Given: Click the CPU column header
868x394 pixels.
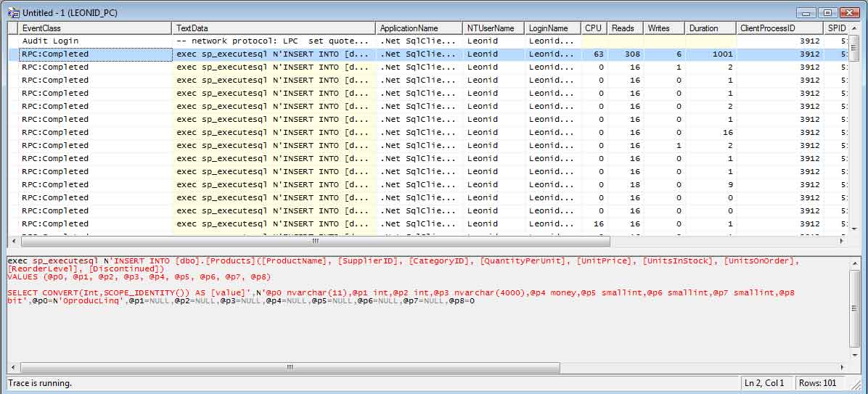Looking at the screenshot, I should click(594, 28).
